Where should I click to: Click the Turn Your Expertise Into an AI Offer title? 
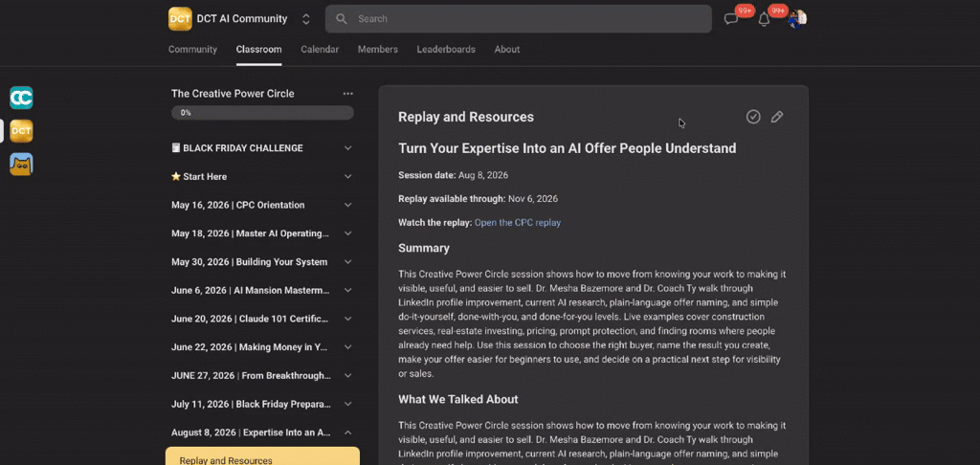[568, 148]
